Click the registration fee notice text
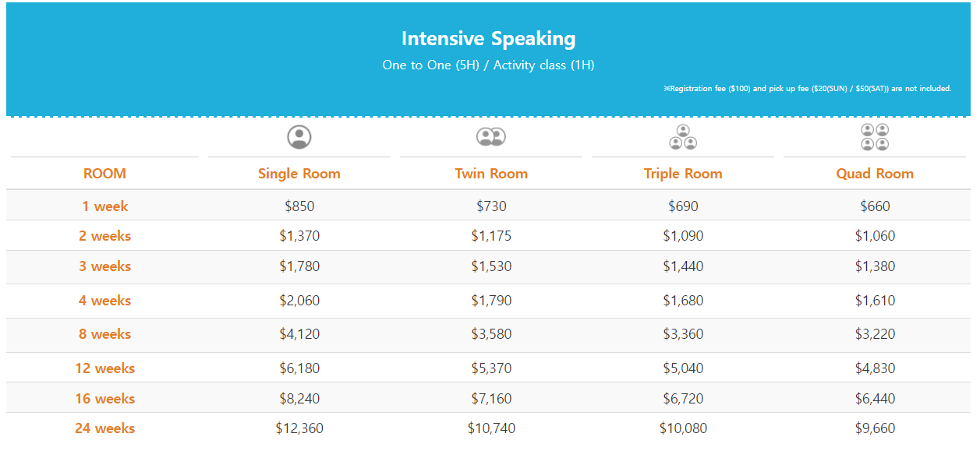Image resolution: width=980 pixels, height=465 pixels. [807, 89]
